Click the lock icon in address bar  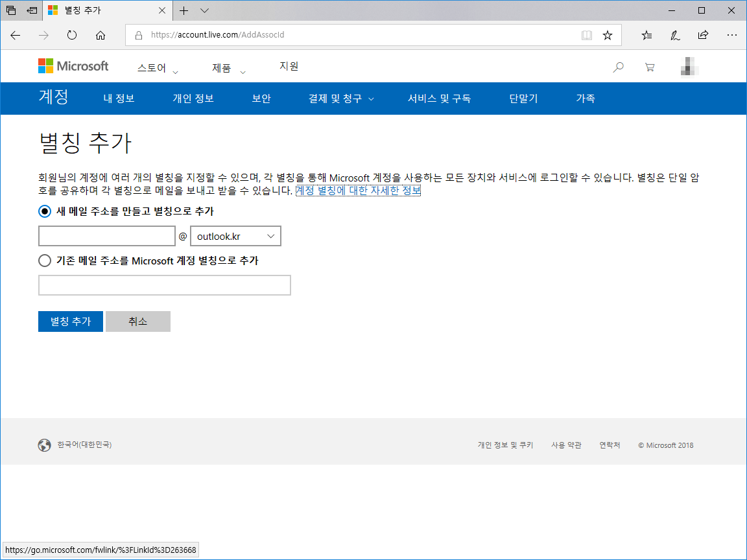click(x=139, y=35)
